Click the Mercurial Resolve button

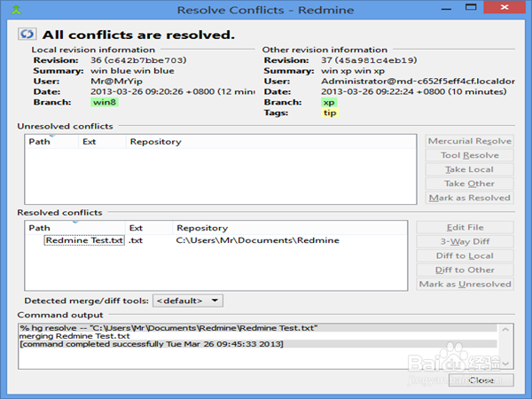470,141
